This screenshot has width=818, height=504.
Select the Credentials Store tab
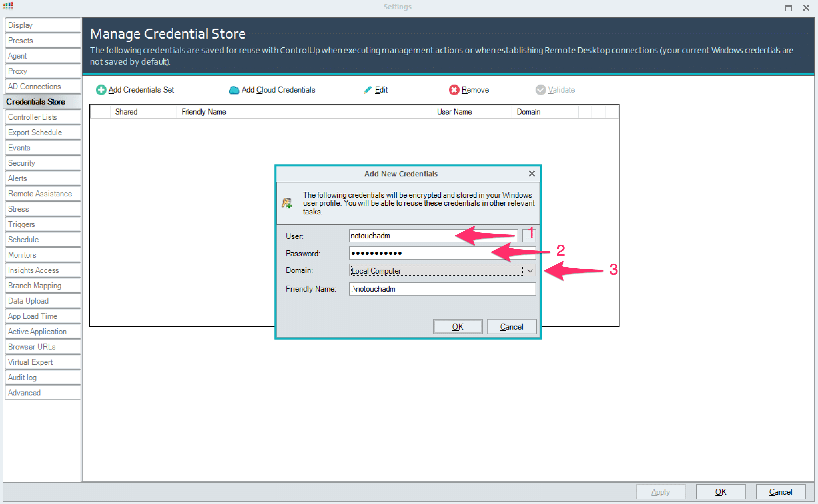click(42, 102)
